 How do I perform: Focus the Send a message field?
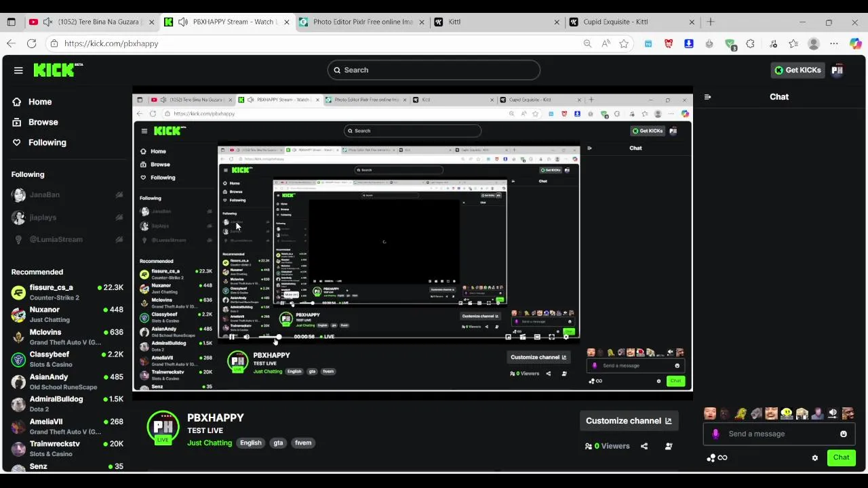click(x=778, y=434)
